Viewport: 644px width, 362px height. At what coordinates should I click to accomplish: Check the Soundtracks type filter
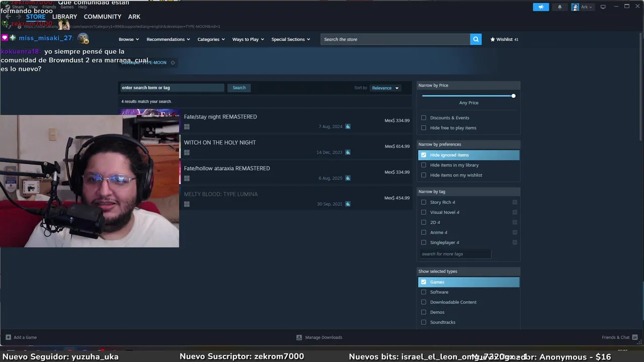point(424,322)
